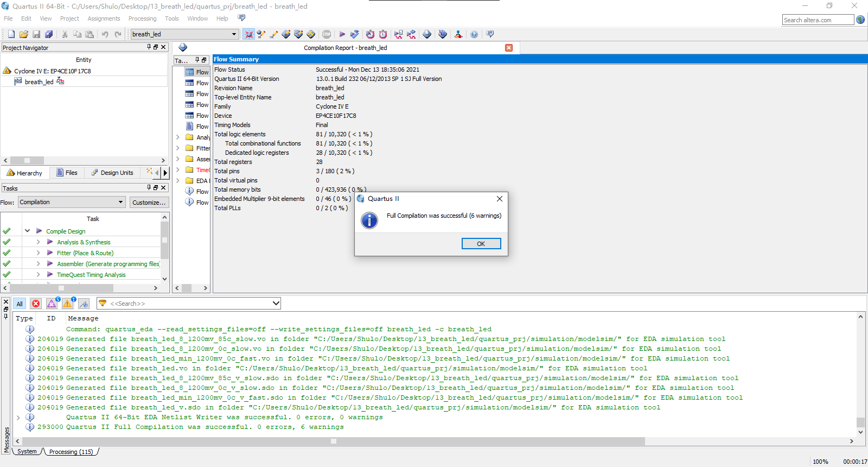
Task: Expand the Fitter (Place & Route) task
Action: coord(38,253)
